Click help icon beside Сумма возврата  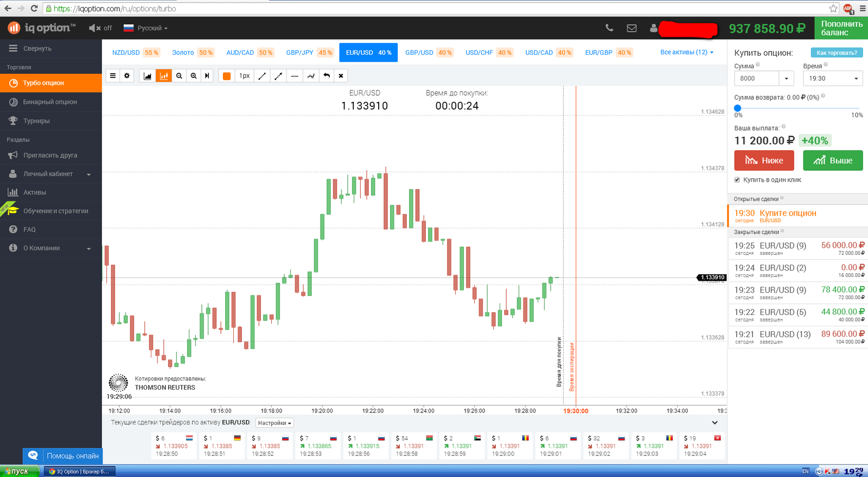click(823, 96)
